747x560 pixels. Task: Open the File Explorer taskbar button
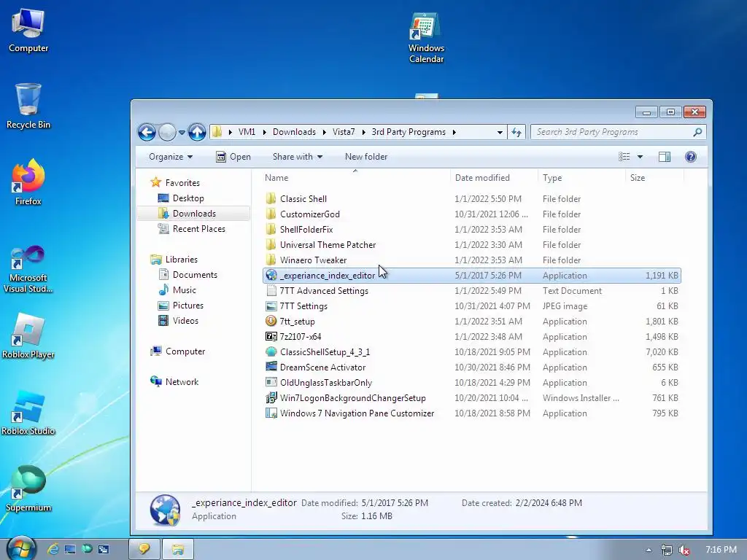tap(178, 549)
